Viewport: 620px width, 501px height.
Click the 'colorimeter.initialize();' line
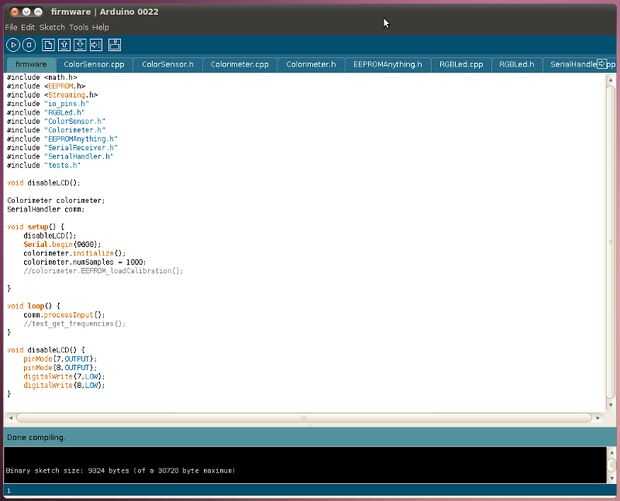point(74,253)
